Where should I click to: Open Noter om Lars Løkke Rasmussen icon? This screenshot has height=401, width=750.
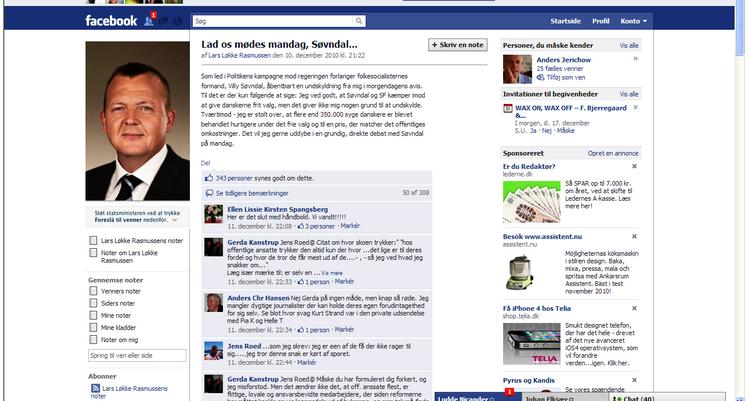93,253
